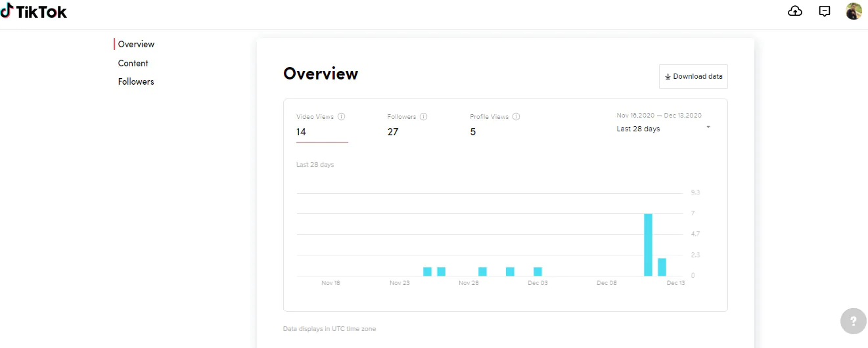The height and width of the screenshot is (348, 868).
Task: Go to the Content analytics section
Action: tap(133, 63)
